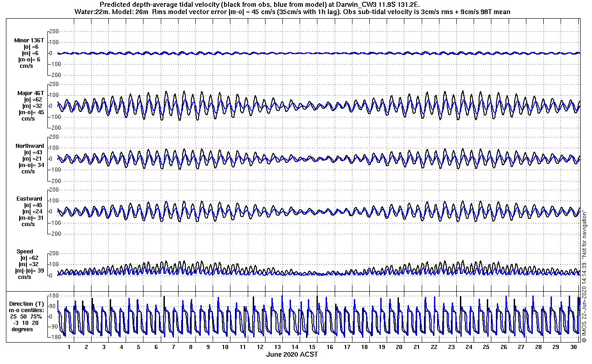Click day '13' on the date axis
Image resolution: width=592 pixels, height=364 pixels.
click(x=277, y=347)
